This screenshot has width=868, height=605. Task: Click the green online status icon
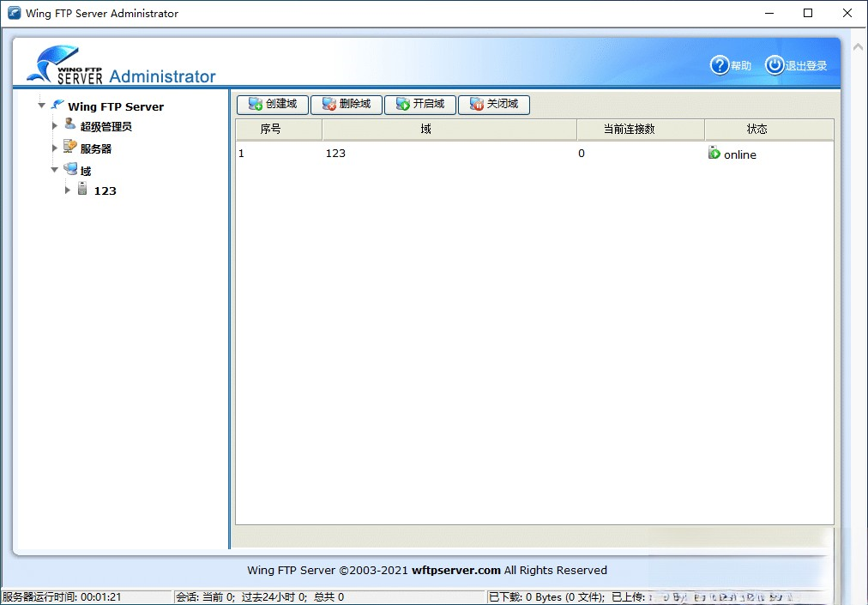coord(714,153)
